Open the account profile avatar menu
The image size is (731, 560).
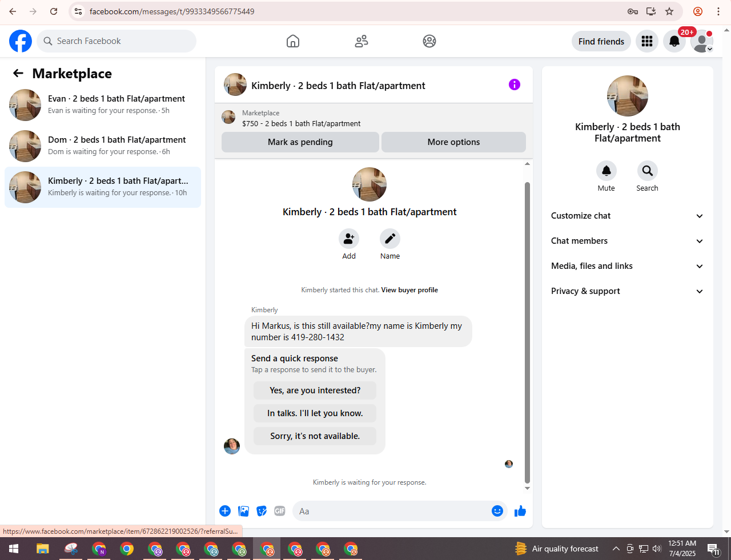pyautogui.click(x=702, y=41)
